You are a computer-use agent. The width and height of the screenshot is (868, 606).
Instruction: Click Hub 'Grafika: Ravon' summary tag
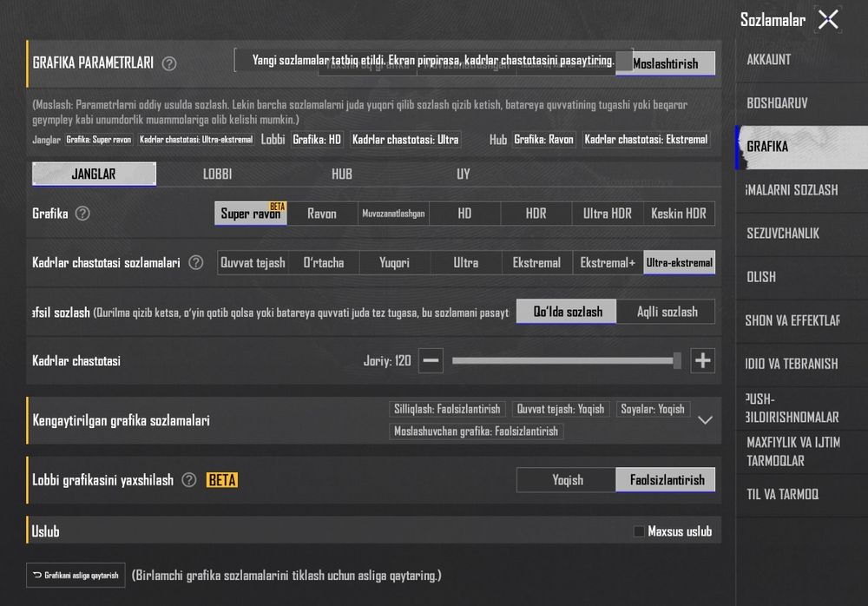[543, 140]
